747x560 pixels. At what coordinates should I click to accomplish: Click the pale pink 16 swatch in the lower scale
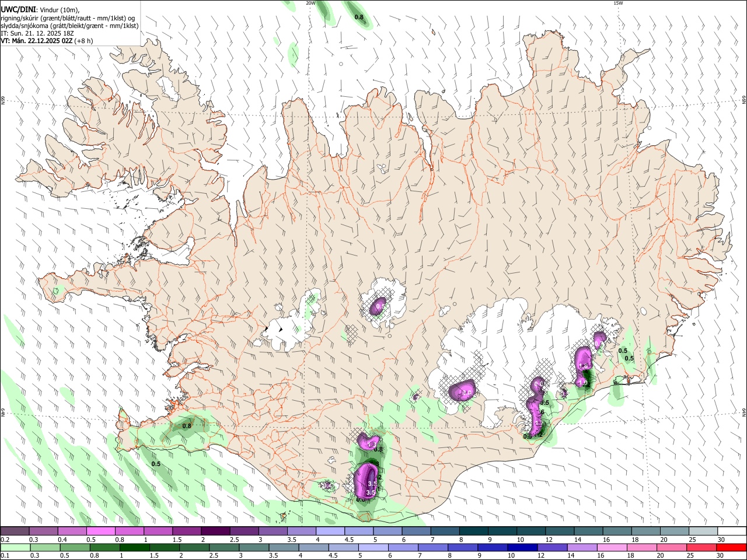[x=611, y=548]
